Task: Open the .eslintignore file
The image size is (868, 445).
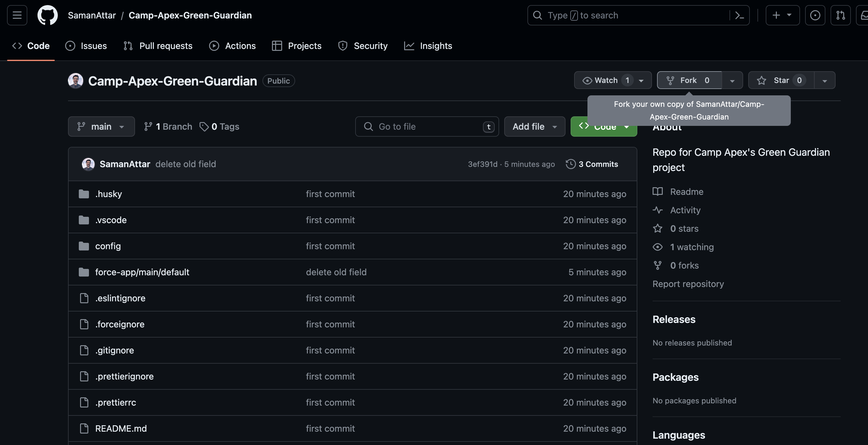Action: click(120, 298)
